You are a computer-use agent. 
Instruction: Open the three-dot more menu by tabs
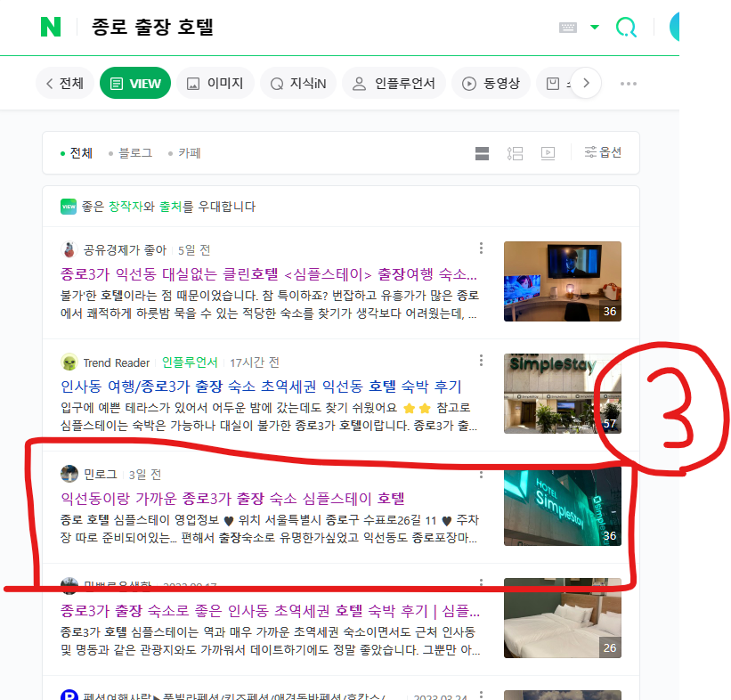click(628, 84)
